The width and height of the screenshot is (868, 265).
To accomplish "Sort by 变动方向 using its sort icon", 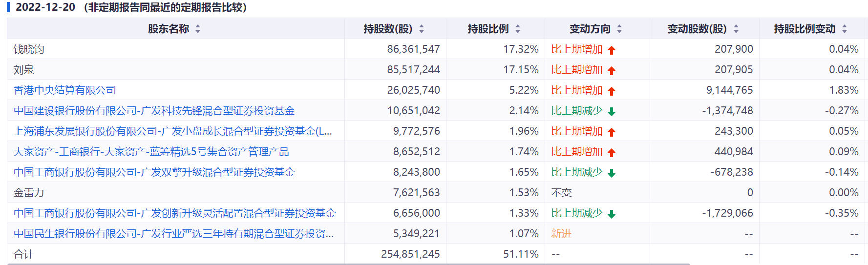I will (619, 29).
